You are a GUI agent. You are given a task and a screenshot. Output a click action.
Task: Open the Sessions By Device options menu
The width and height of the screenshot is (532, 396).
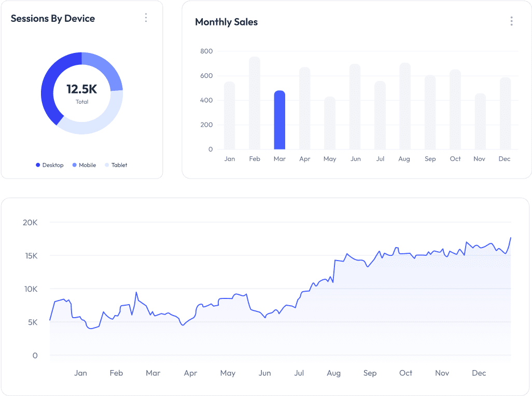146,18
